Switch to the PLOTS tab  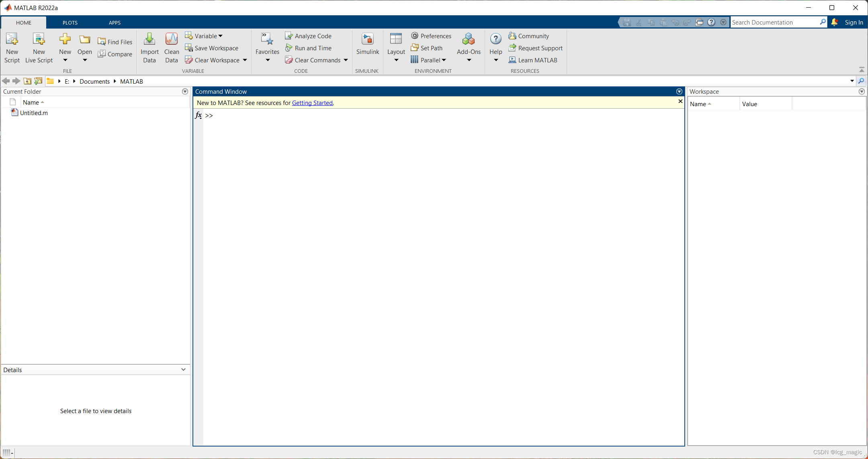(70, 23)
